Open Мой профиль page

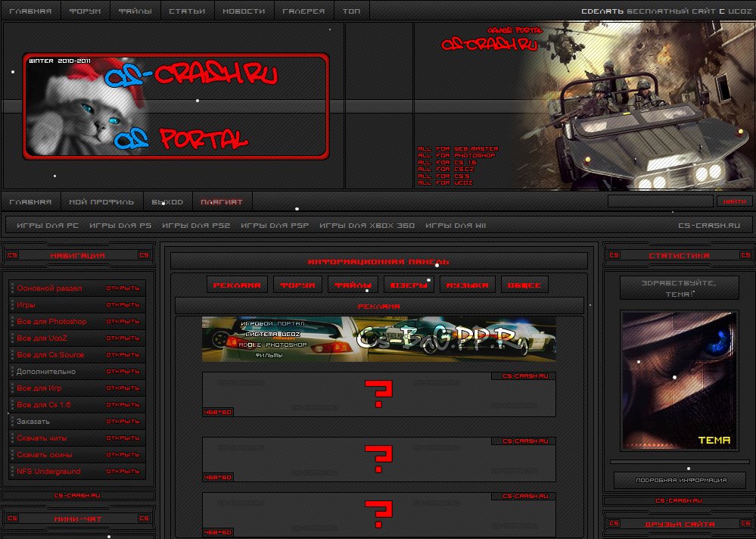[x=101, y=201]
